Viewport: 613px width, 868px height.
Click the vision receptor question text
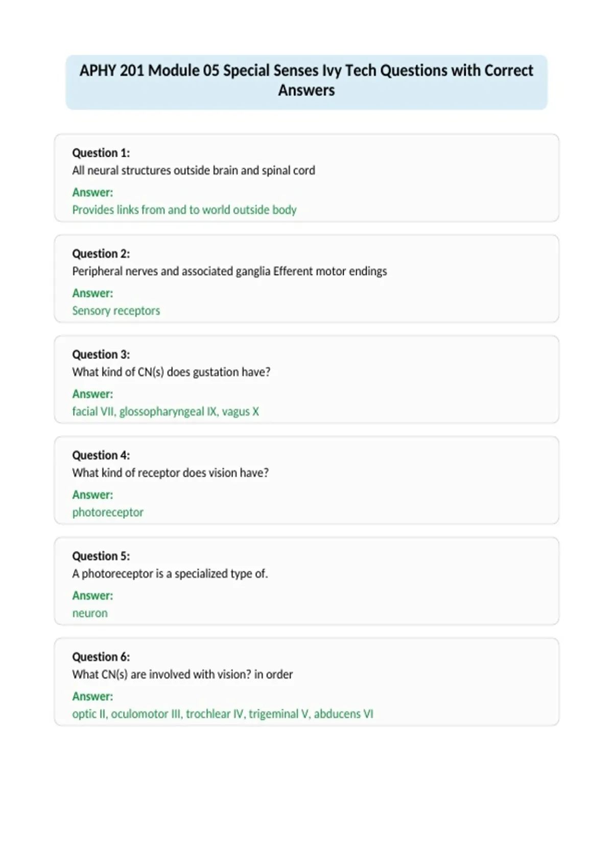click(x=171, y=473)
